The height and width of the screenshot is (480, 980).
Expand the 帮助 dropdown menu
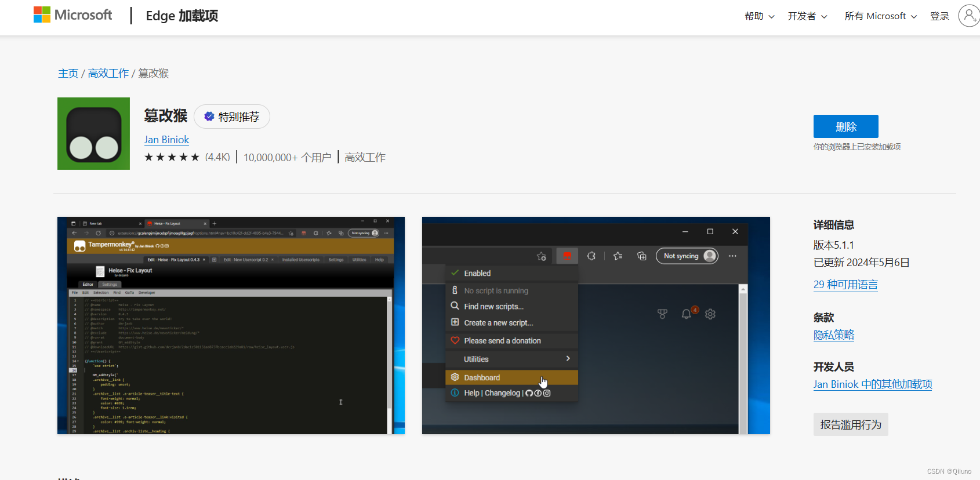759,16
